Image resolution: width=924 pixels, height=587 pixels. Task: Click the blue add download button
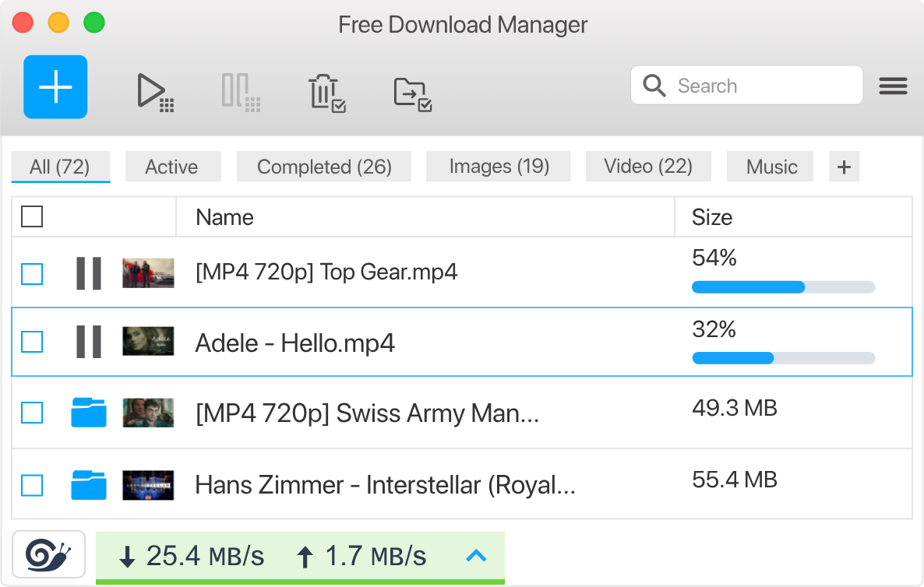click(55, 87)
